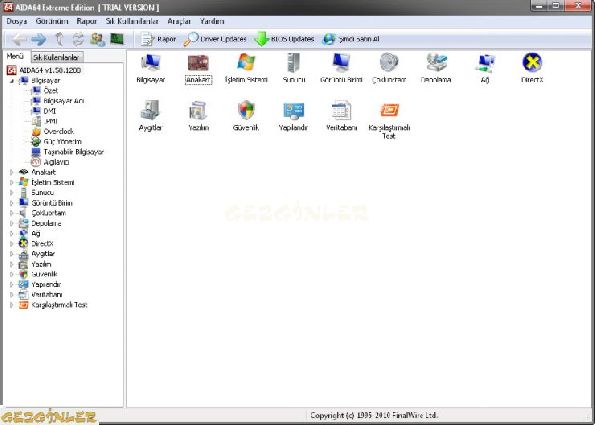Select Bilgisayar Adı in the tree

pyautogui.click(x=58, y=101)
